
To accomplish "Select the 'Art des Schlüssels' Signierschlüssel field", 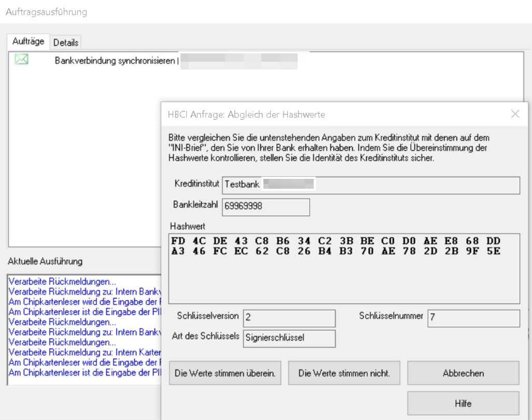I will point(289,338).
